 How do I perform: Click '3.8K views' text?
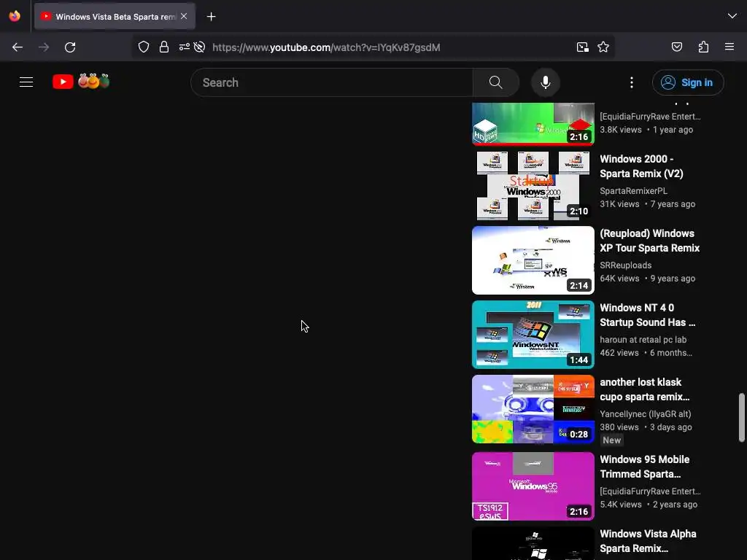click(x=621, y=130)
